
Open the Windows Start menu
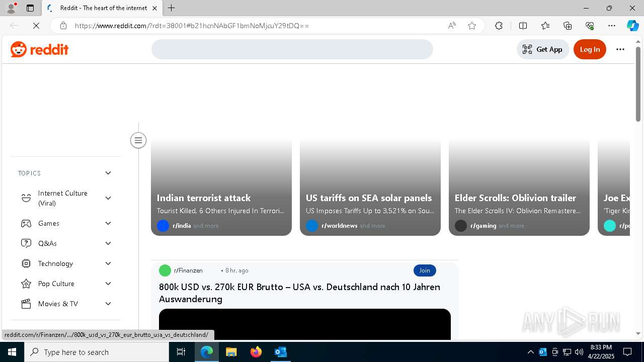coord(12,352)
